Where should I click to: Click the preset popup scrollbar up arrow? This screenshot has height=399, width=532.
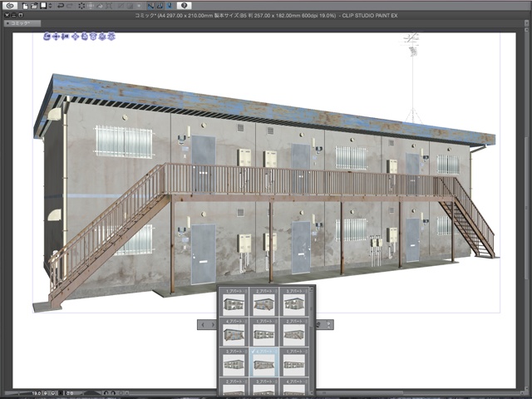coord(311,290)
